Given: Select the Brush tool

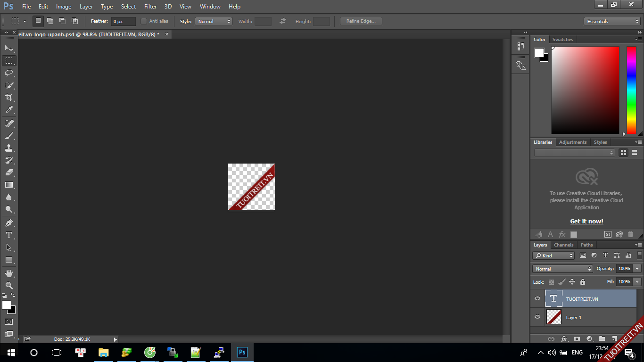Looking at the screenshot, I should [9, 136].
